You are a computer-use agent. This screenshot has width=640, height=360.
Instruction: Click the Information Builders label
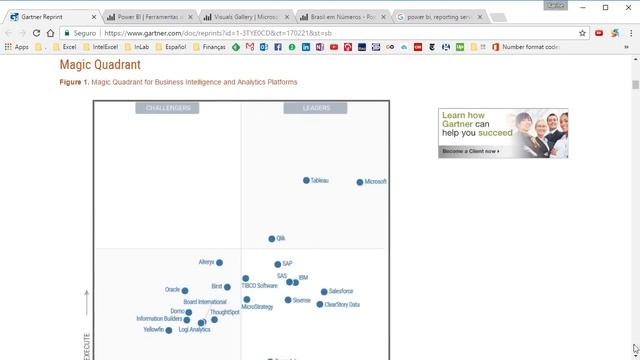click(x=159, y=318)
